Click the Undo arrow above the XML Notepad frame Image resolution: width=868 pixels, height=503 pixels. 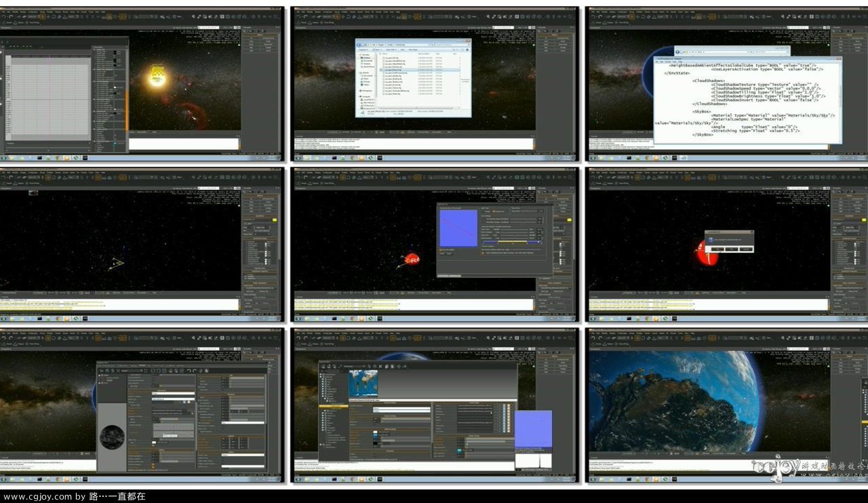point(592,16)
